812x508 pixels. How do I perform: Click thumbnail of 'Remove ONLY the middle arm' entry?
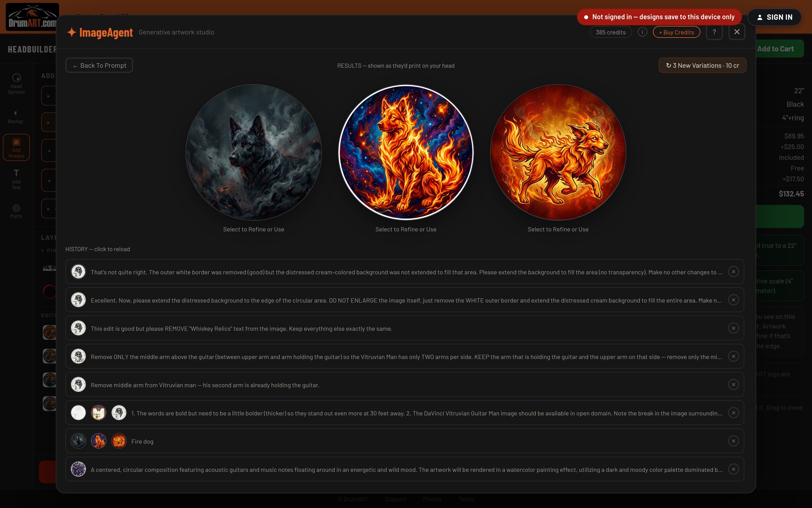click(x=78, y=356)
